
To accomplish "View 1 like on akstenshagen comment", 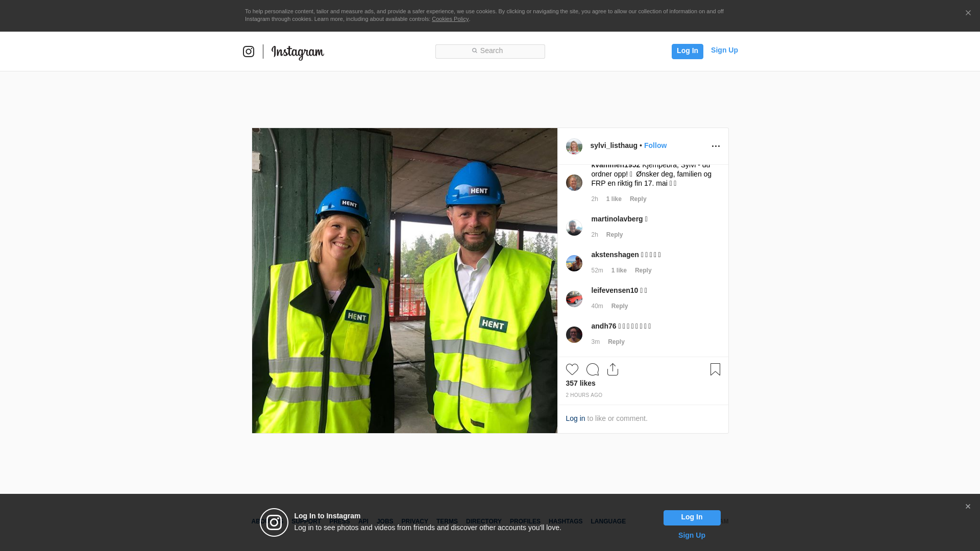I will click(x=619, y=270).
